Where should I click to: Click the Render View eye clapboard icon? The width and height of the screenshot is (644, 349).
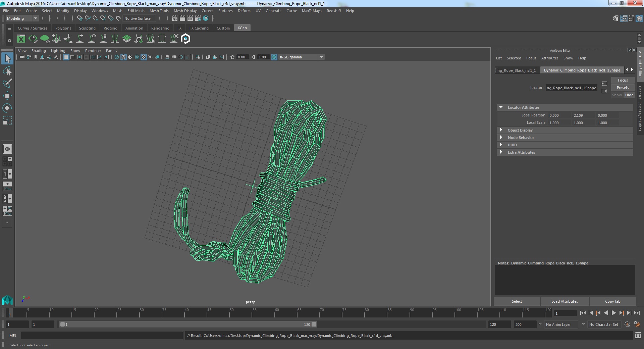[x=175, y=18]
